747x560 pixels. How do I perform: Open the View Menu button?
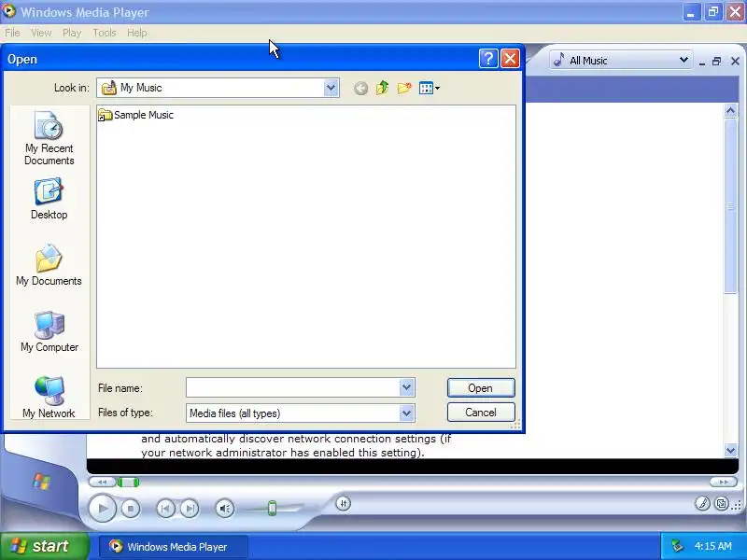429,88
